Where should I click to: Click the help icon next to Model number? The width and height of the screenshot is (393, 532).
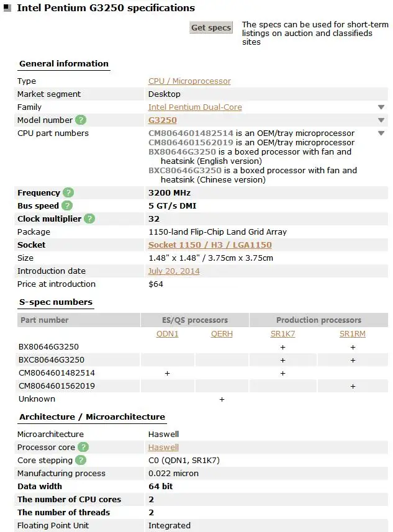(x=81, y=120)
